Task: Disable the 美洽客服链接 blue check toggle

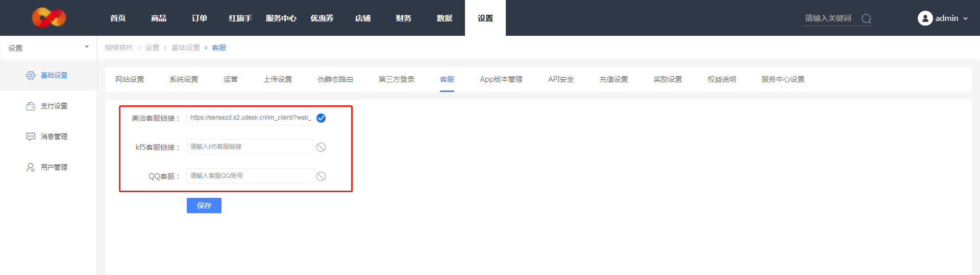Action: tap(321, 118)
